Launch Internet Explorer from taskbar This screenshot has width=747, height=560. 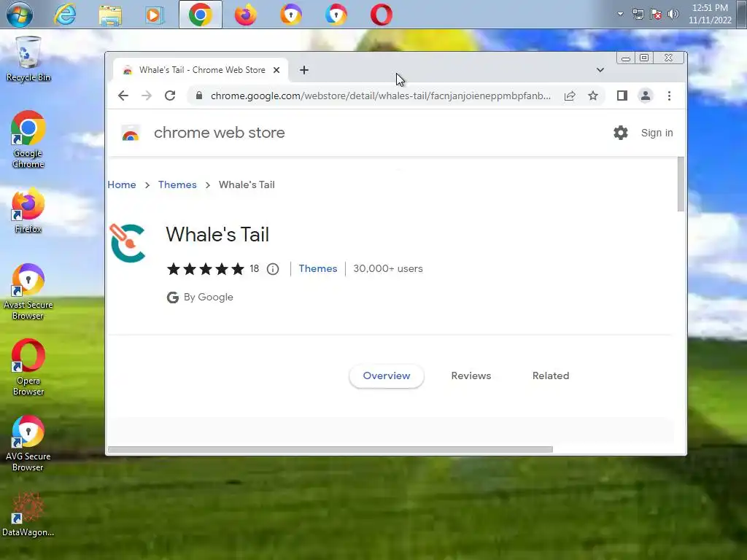click(x=65, y=15)
